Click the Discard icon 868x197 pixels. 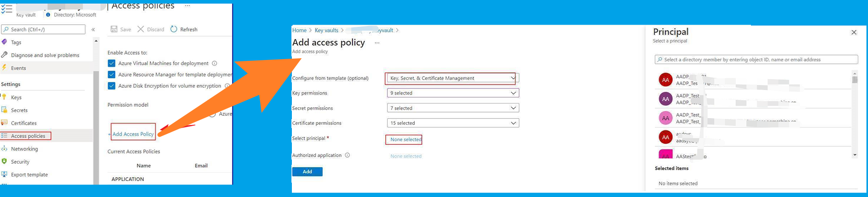(141, 29)
